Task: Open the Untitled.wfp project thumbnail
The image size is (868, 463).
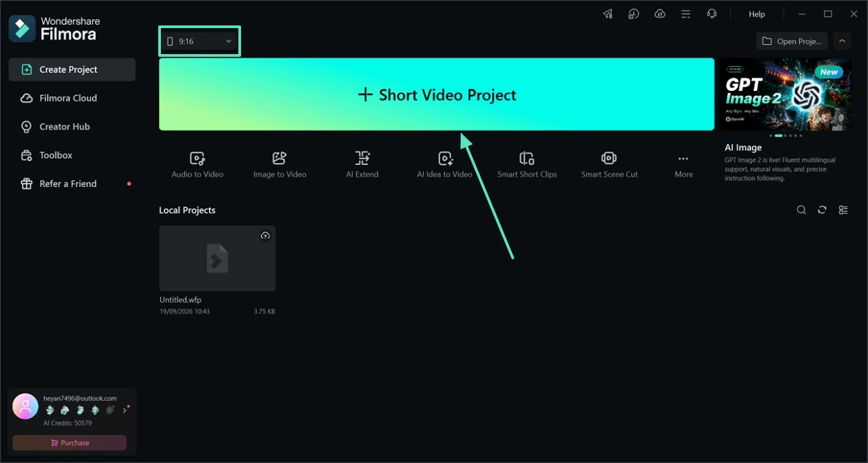Action: (x=217, y=259)
